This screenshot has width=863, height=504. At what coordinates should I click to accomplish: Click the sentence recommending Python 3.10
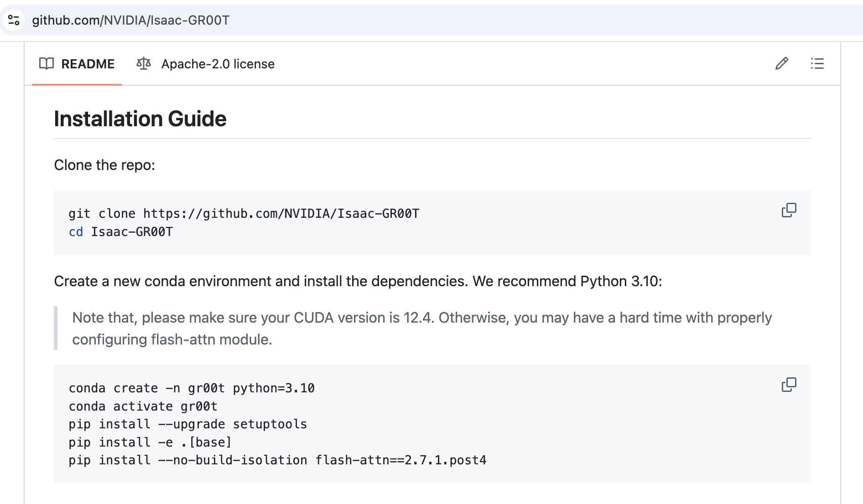(x=358, y=281)
